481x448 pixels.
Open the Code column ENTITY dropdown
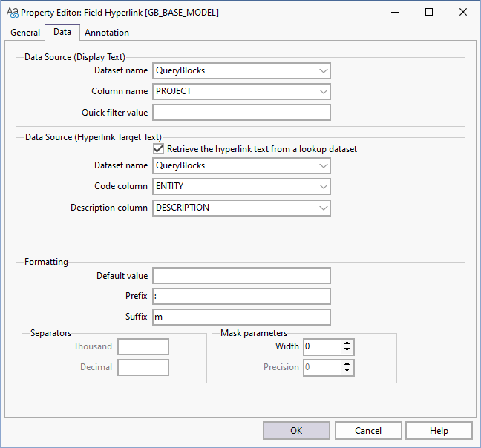(323, 187)
